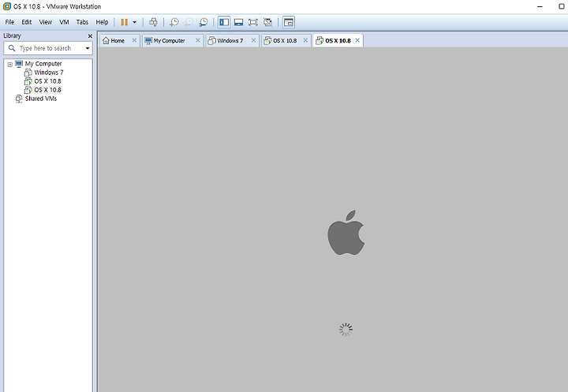The image size is (568, 392).
Task: Close the Library panel
Action: [90, 35]
